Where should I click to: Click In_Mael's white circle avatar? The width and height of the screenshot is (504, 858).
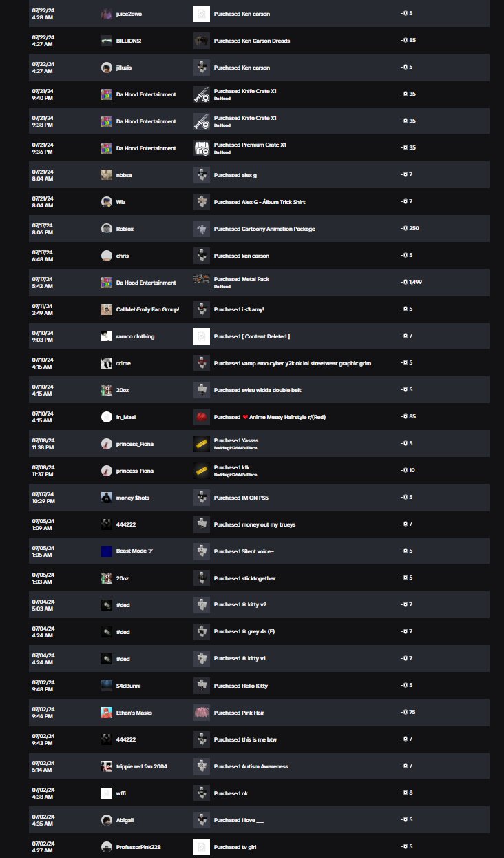pyautogui.click(x=107, y=417)
